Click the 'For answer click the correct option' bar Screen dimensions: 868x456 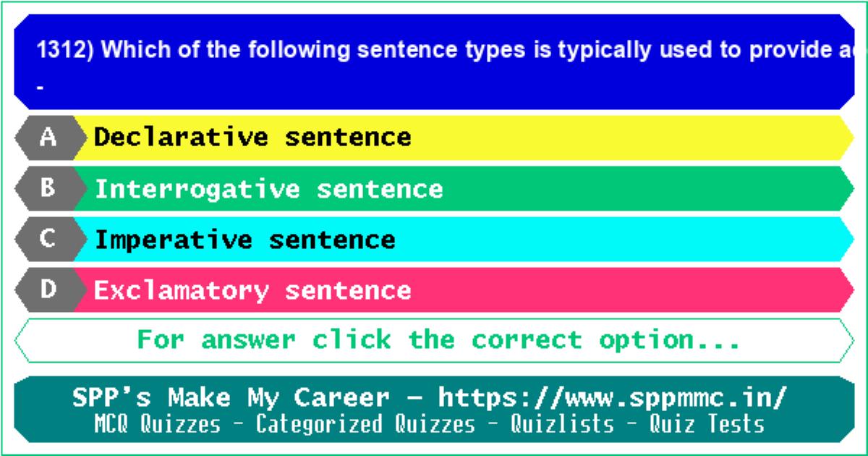(434, 340)
